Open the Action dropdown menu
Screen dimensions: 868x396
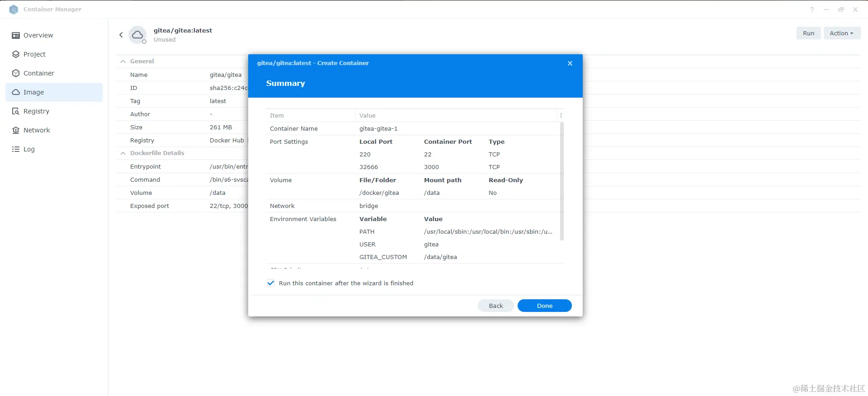[x=842, y=33]
